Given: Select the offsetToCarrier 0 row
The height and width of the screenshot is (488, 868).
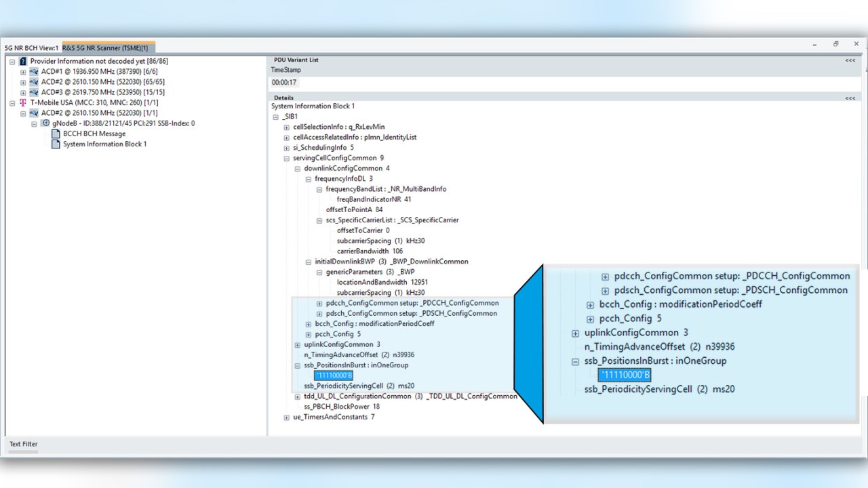Looking at the screenshot, I should pos(363,230).
